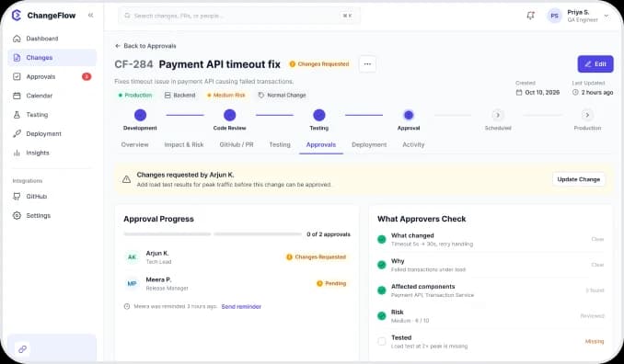Click the Scheduled stage chevron
Viewport: 624px width, 364px height.
point(497,115)
